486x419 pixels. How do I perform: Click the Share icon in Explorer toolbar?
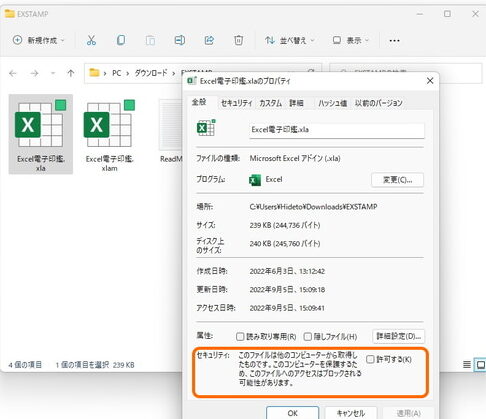[209, 40]
